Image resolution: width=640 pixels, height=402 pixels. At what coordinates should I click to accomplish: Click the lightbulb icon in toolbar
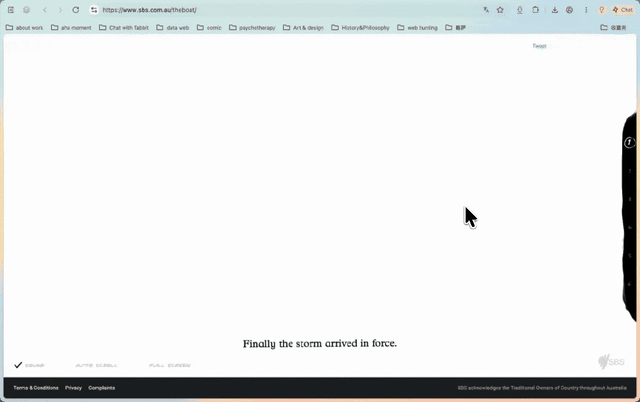click(601, 10)
